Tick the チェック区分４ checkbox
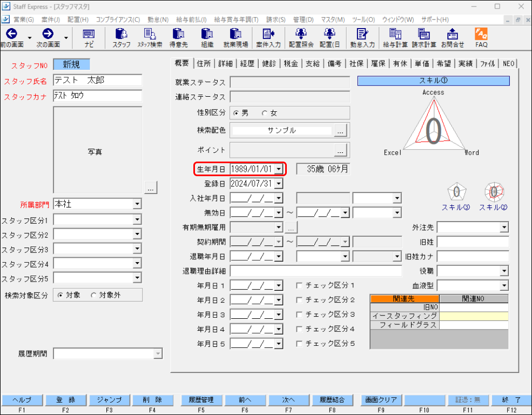The image size is (532, 415). [299, 329]
